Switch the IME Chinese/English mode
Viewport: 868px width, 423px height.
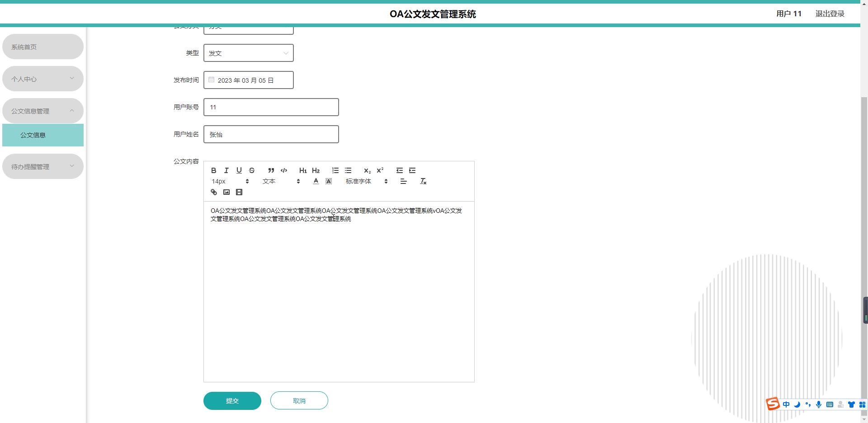pos(786,404)
